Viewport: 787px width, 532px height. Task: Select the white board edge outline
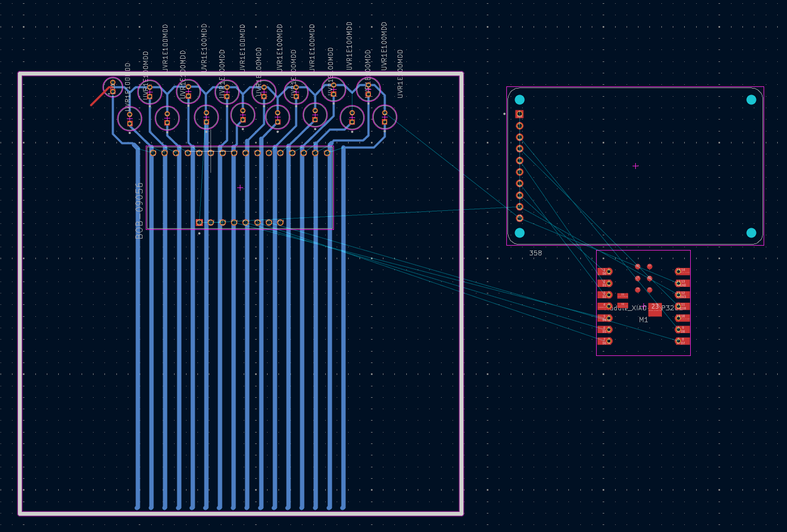click(x=240, y=73)
